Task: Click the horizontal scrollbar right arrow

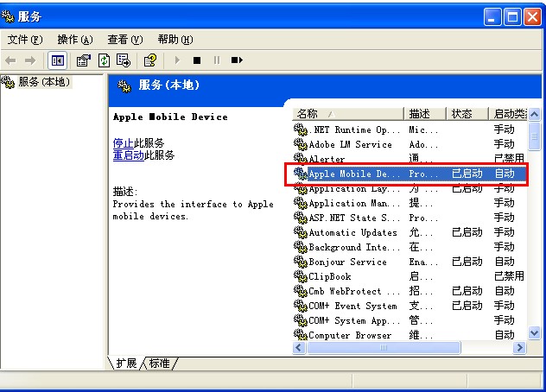Action: [520, 347]
